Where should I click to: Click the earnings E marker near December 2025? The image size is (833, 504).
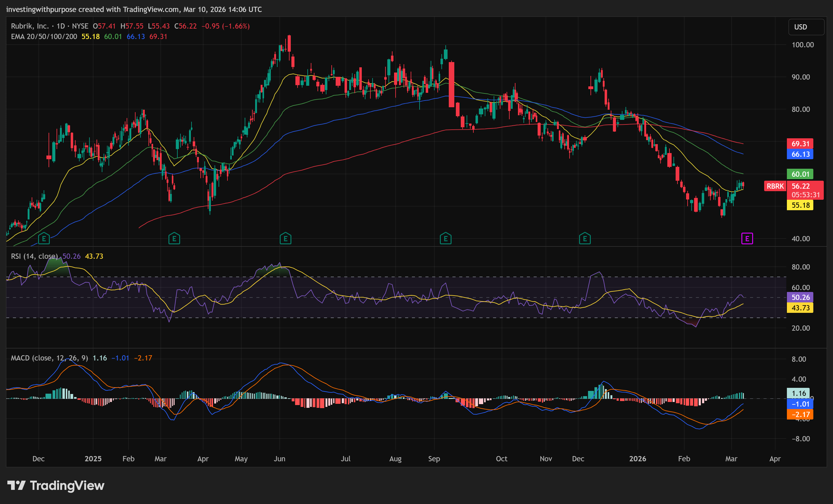pyautogui.click(x=585, y=239)
